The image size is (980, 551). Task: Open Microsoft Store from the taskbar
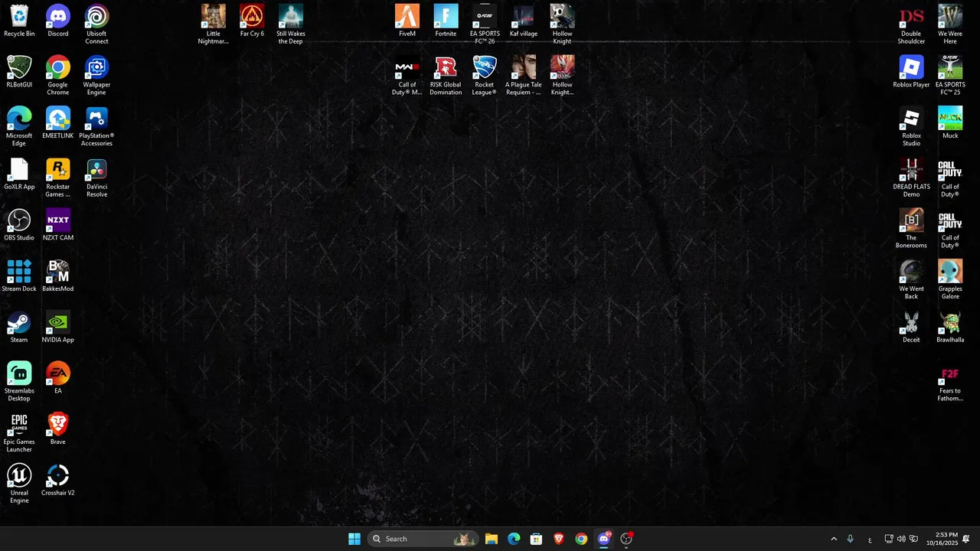click(536, 539)
